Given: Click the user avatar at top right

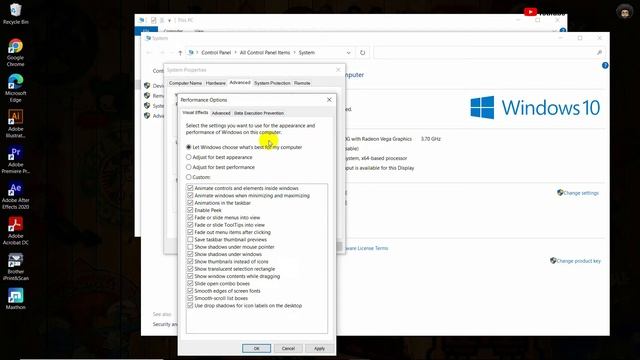Looking at the screenshot, I should tap(624, 12).
